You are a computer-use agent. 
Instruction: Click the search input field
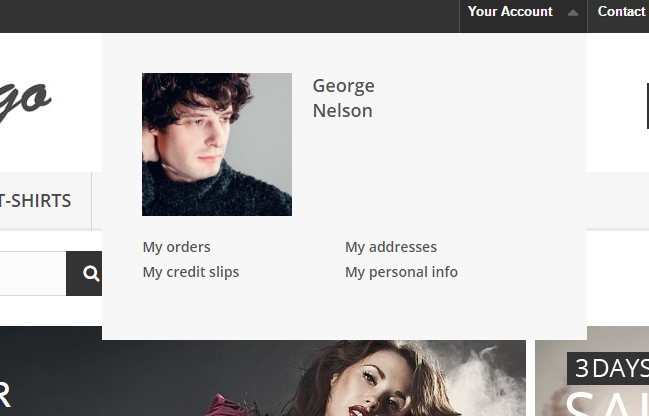33,273
